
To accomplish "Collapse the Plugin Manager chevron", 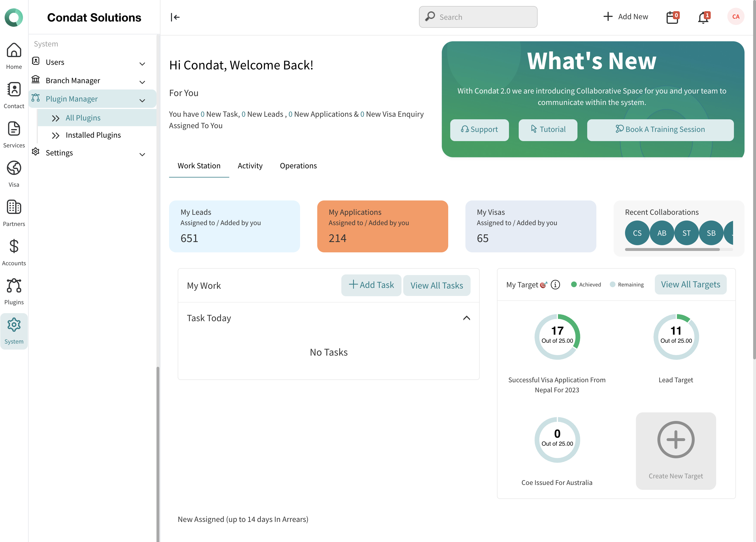I will (142, 100).
